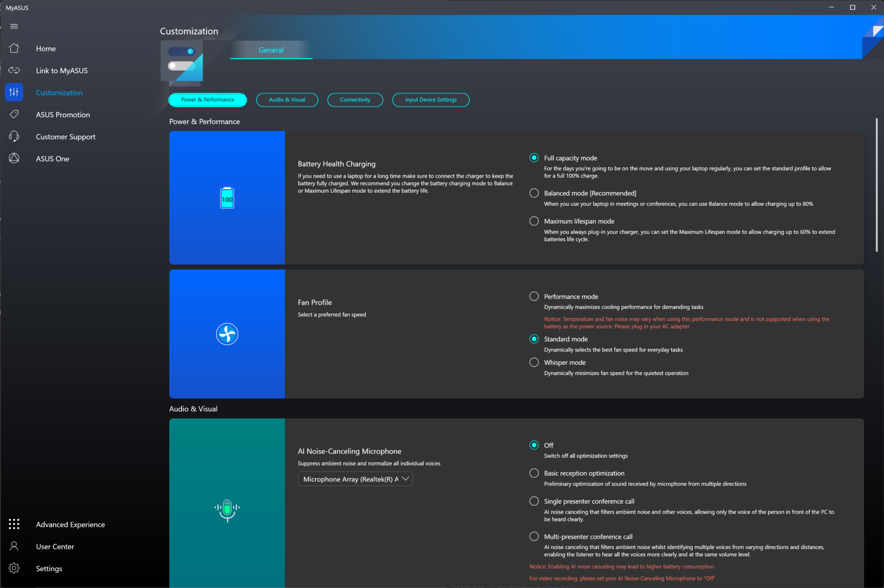Select Basic reception optimization
Image resolution: width=884 pixels, height=588 pixels.
pyautogui.click(x=534, y=473)
